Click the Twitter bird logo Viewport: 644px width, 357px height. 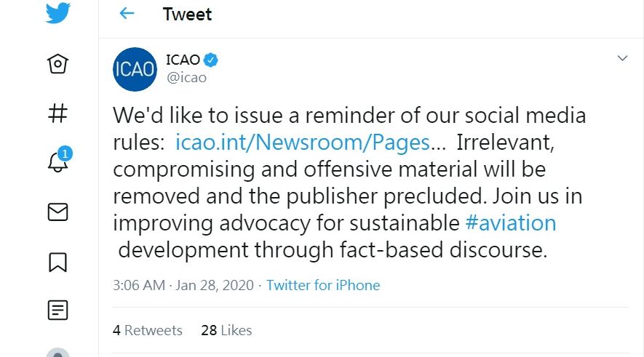click(x=57, y=13)
